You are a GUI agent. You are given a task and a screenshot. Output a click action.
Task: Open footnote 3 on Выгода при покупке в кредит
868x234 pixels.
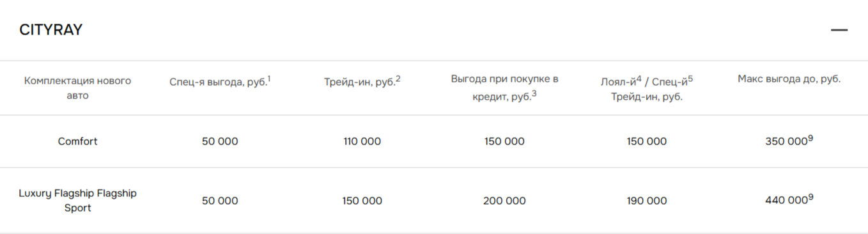click(534, 93)
